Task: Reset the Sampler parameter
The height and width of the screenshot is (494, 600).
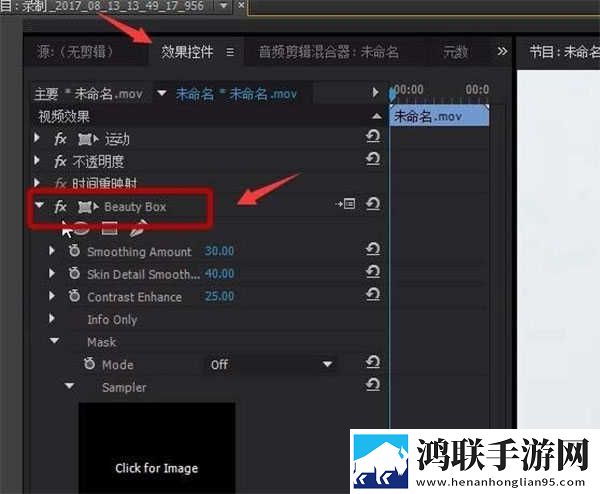Action: click(x=373, y=384)
